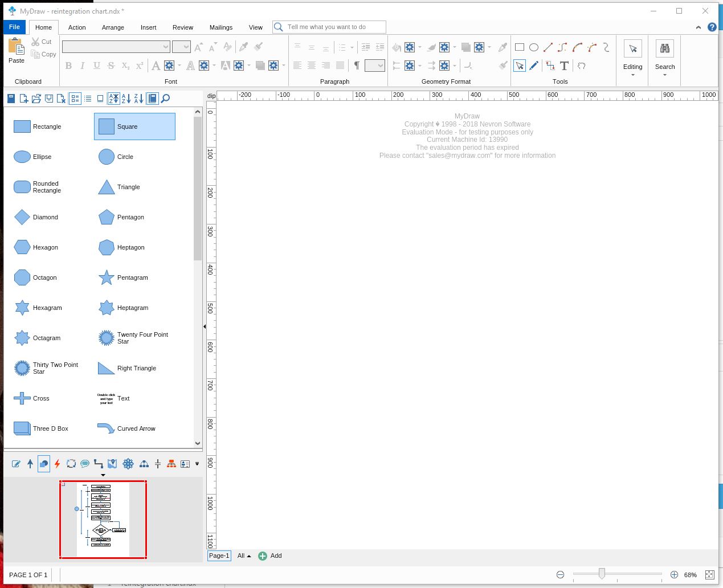Toggle the basic shapes library button
This screenshot has height=588, width=723.
44,464
